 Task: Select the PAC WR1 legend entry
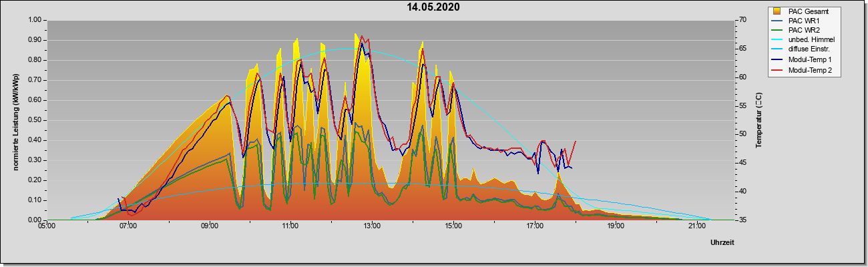[802, 21]
